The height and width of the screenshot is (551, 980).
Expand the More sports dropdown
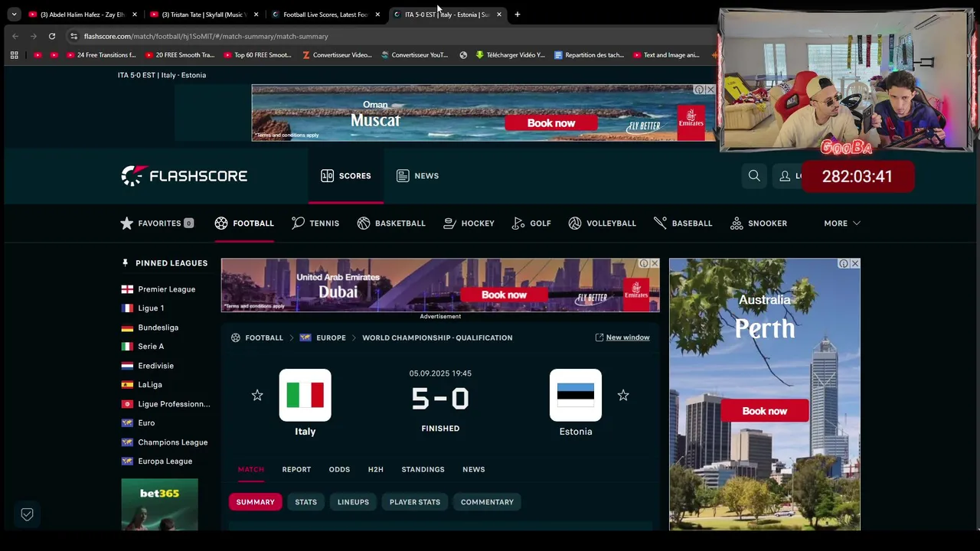pos(842,223)
